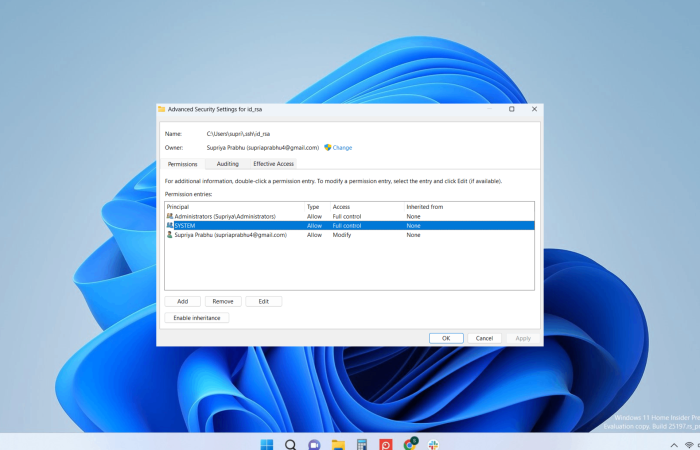700x450 pixels.
Task: Click the Enable inheritance button
Action: (196, 318)
